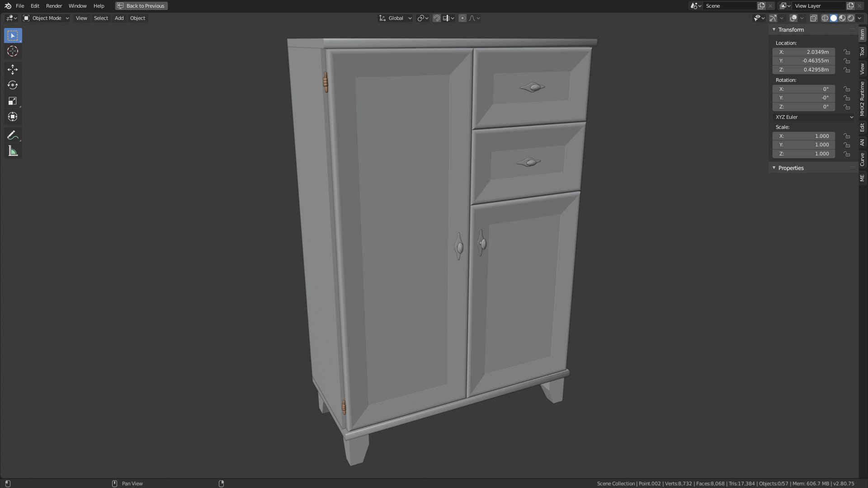Click the Scene name field

[x=730, y=6]
